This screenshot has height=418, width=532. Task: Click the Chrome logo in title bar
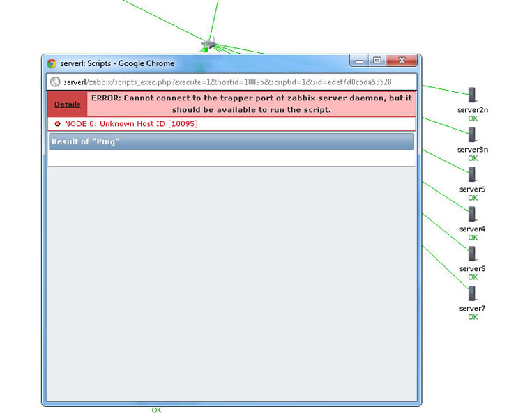[52, 63]
